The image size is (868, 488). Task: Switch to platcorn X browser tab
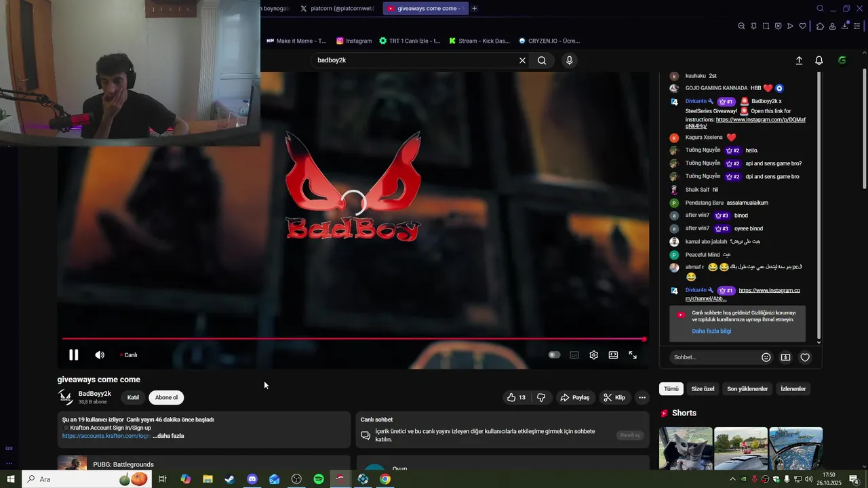point(337,8)
